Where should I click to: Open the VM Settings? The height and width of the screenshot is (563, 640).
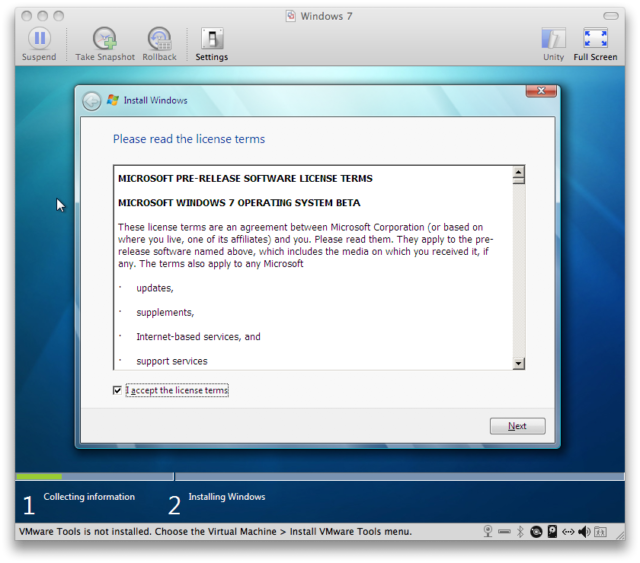pyautogui.click(x=211, y=44)
